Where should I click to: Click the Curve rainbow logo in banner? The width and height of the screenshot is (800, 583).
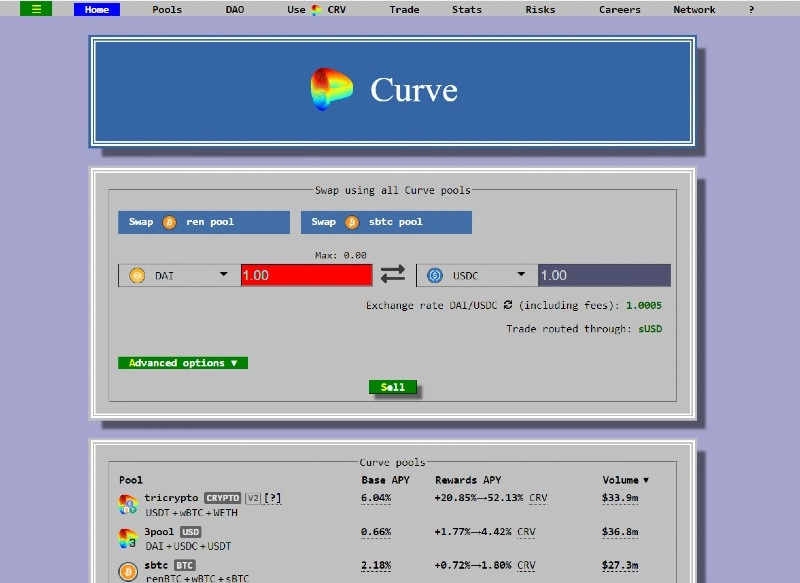[331, 89]
